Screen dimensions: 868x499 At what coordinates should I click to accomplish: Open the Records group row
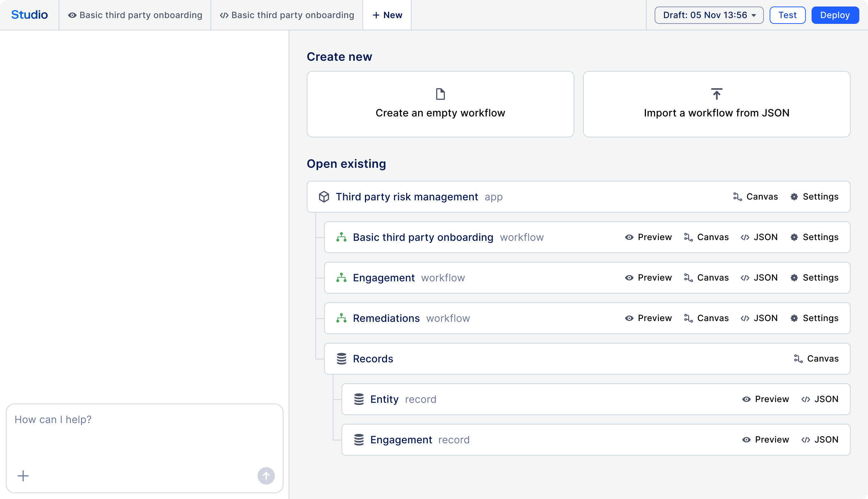pyautogui.click(x=373, y=359)
